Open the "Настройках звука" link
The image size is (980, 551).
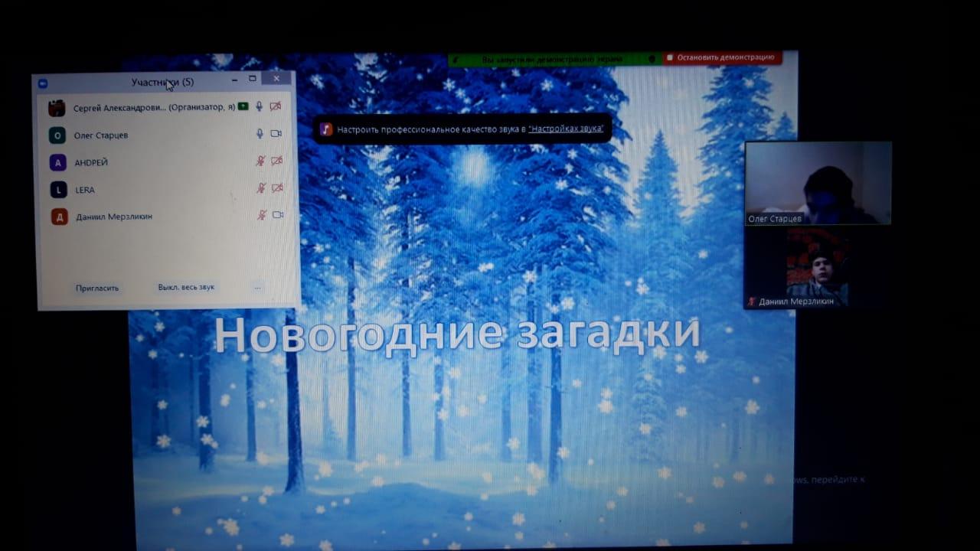tap(566, 129)
